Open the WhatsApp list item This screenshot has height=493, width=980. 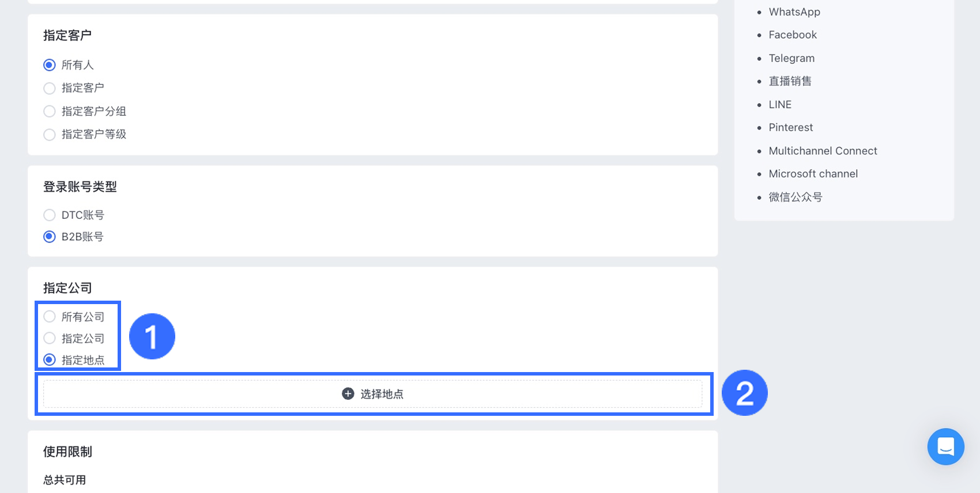(794, 12)
